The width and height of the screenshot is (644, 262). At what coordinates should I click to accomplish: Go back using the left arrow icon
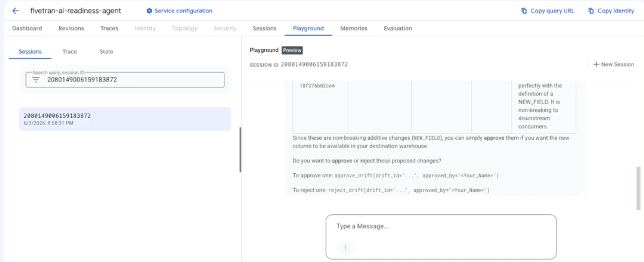coord(16,11)
